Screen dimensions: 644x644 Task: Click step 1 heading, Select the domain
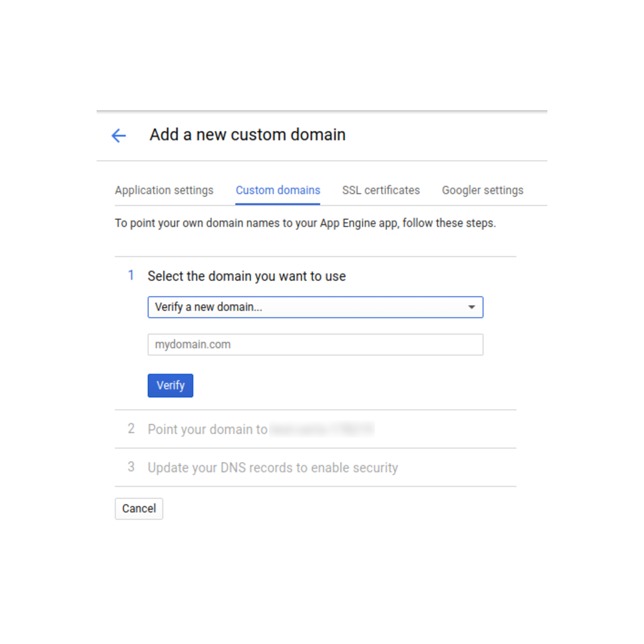[247, 276]
